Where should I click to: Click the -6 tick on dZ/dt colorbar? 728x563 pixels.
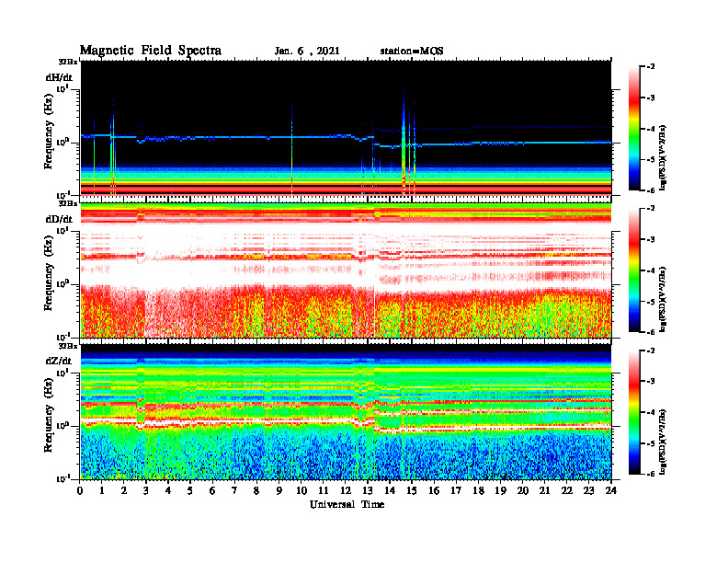coord(652,475)
